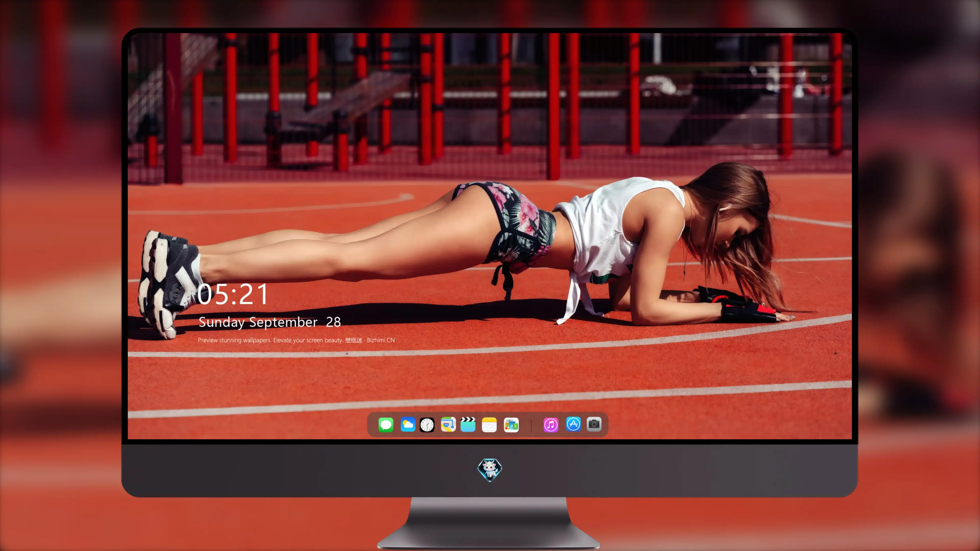Click the Sunday September 28 date text
980x551 pixels.
[x=270, y=322]
